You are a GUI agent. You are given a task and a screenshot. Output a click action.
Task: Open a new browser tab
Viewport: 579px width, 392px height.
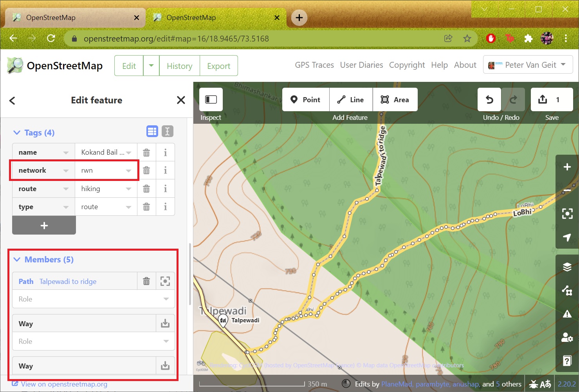point(299,18)
